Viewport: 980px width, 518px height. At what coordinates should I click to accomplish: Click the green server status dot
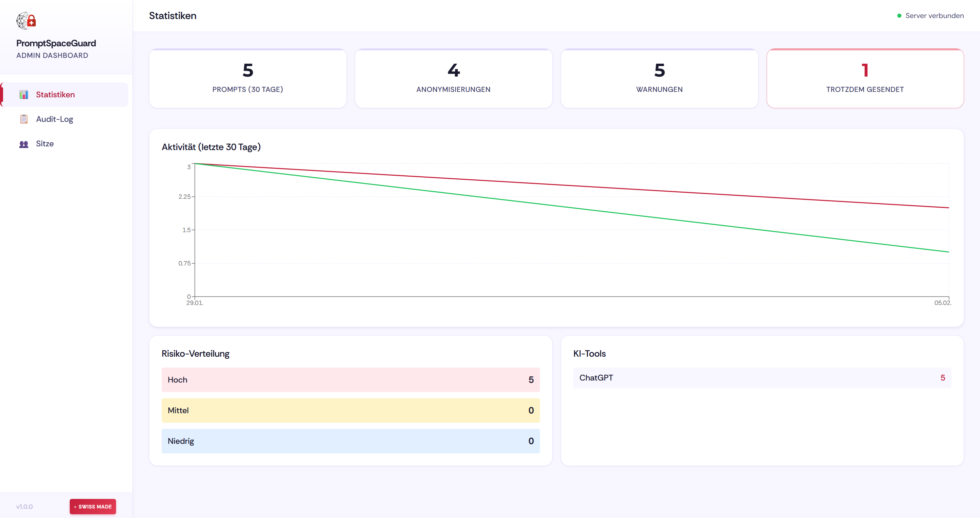[899, 16]
